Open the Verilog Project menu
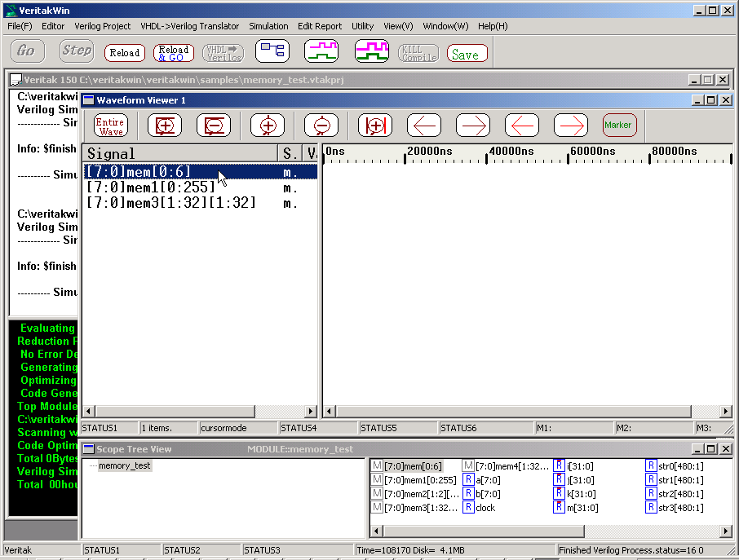Screen dimensions: 739x560 click(x=102, y=26)
